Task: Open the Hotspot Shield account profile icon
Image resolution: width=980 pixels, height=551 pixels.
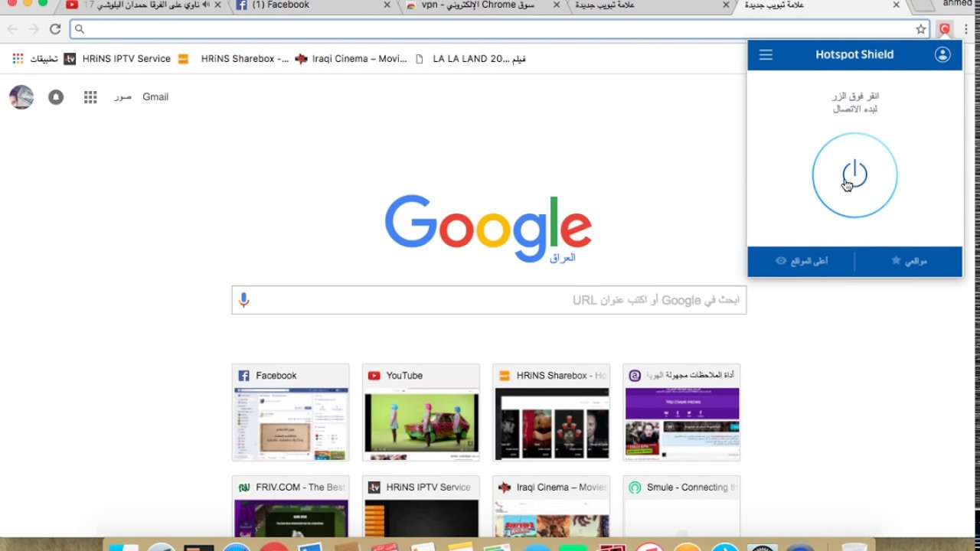Action: point(942,54)
